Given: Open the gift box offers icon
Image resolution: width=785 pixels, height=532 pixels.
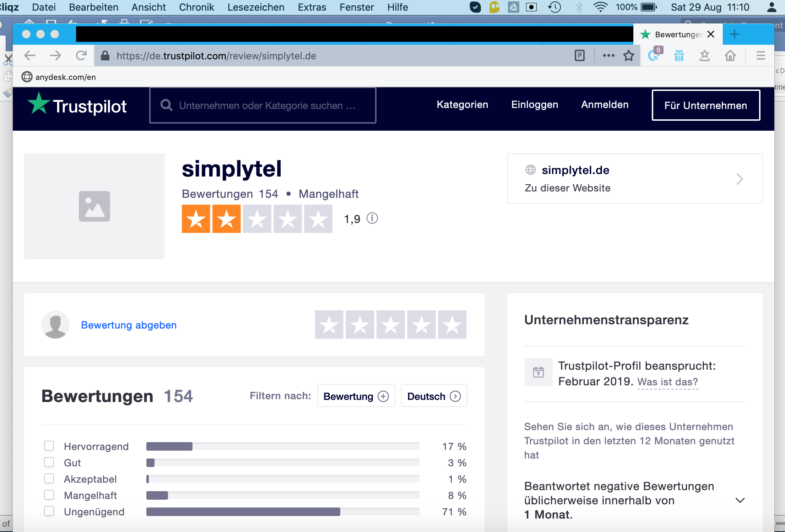Looking at the screenshot, I should pyautogui.click(x=679, y=55).
